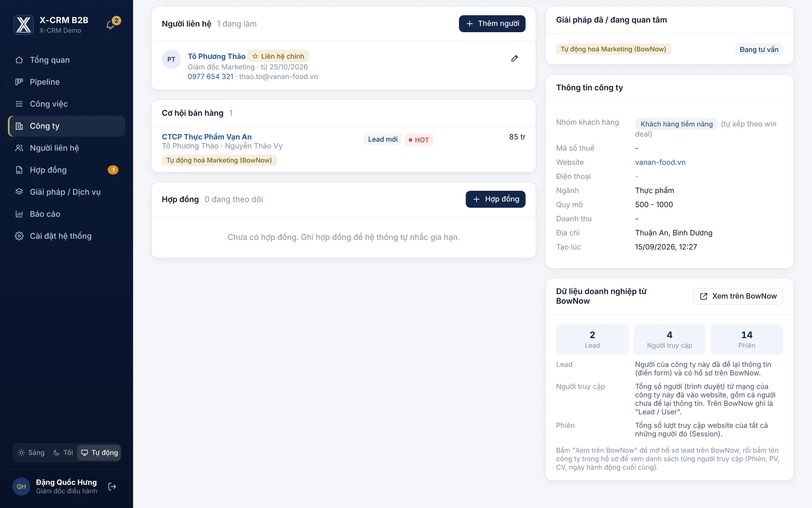This screenshot has height=508, width=812.
Task: Open Báo cáo in the sidebar
Action: pyautogui.click(x=66, y=214)
